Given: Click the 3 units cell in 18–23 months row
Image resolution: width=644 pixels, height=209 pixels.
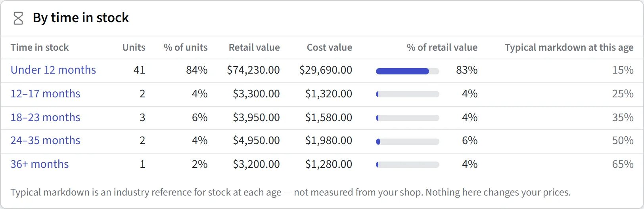Looking at the screenshot, I should [142, 118].
